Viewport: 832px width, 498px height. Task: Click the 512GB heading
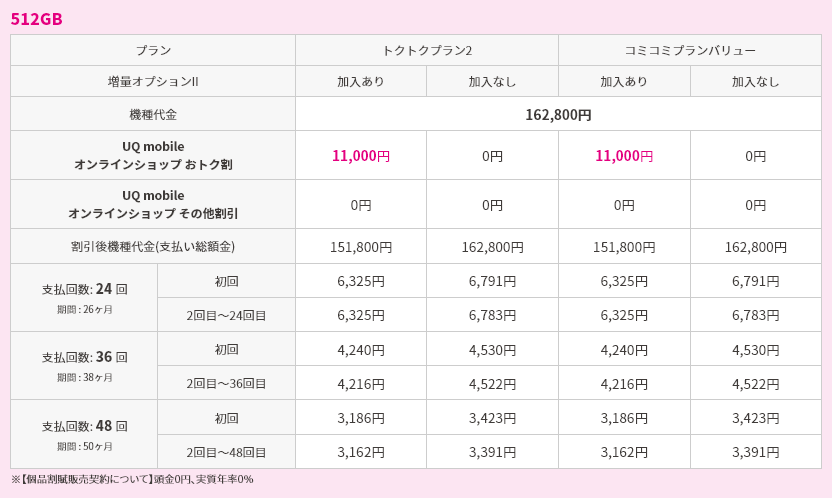click(37, 19)
